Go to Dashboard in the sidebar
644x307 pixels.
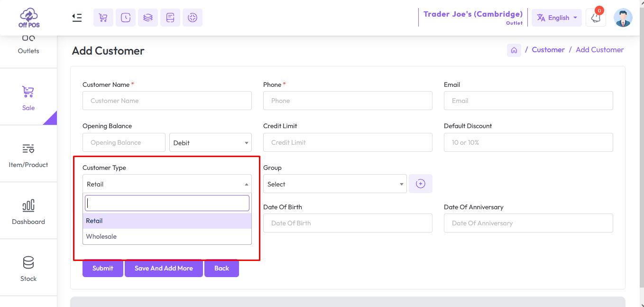coord(28,212)
